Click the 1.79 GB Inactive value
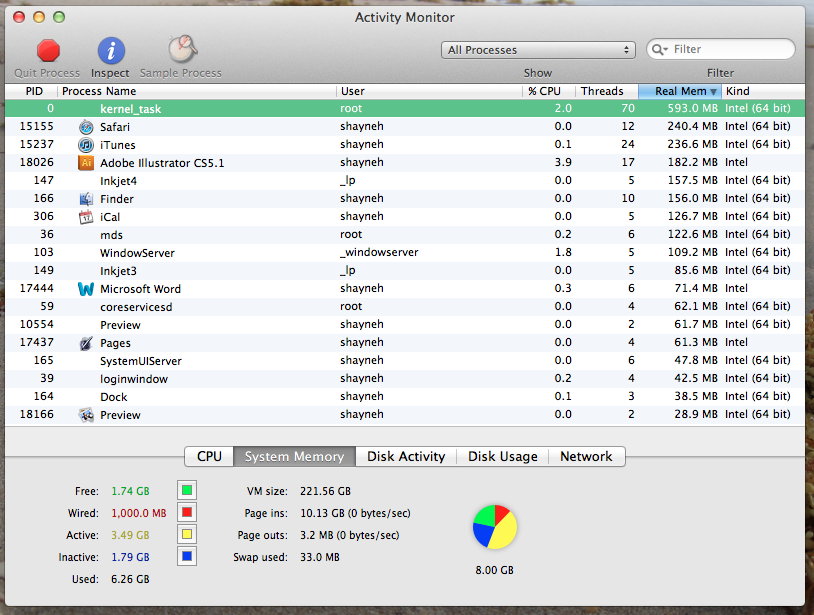The image size is (814, 615). [x=130, y=557]
